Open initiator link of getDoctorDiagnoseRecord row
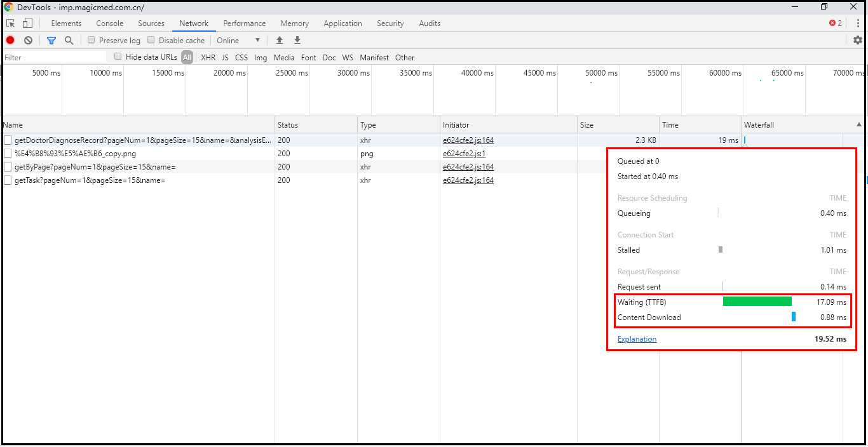868x447 pixels. 468,140
